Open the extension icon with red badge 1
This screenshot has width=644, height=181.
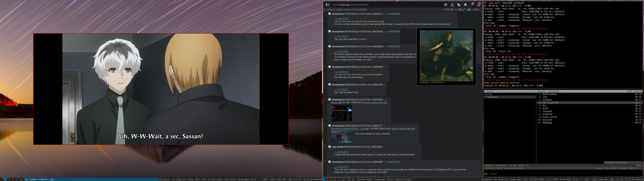click(478, 5)
